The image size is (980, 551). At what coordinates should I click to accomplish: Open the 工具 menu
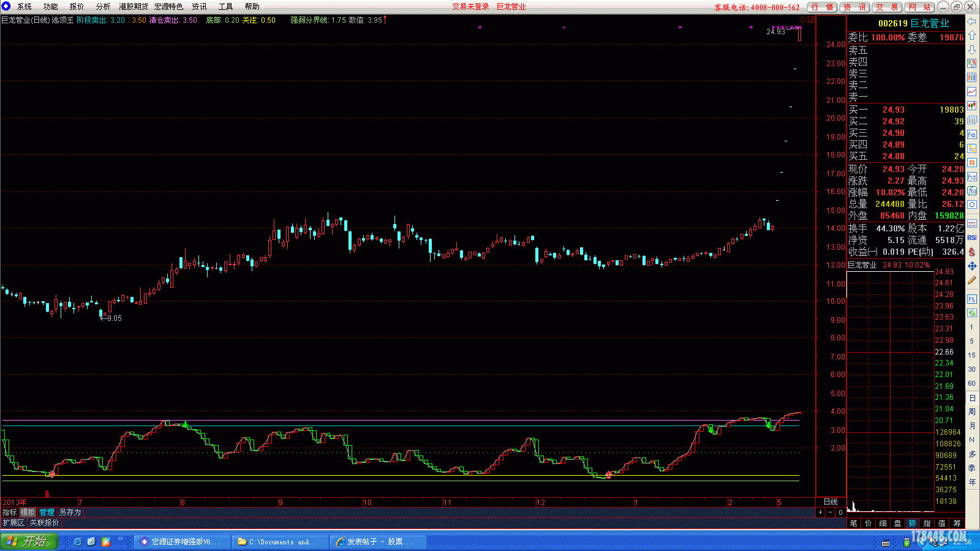pyautogui.click(x=225, y=7)
